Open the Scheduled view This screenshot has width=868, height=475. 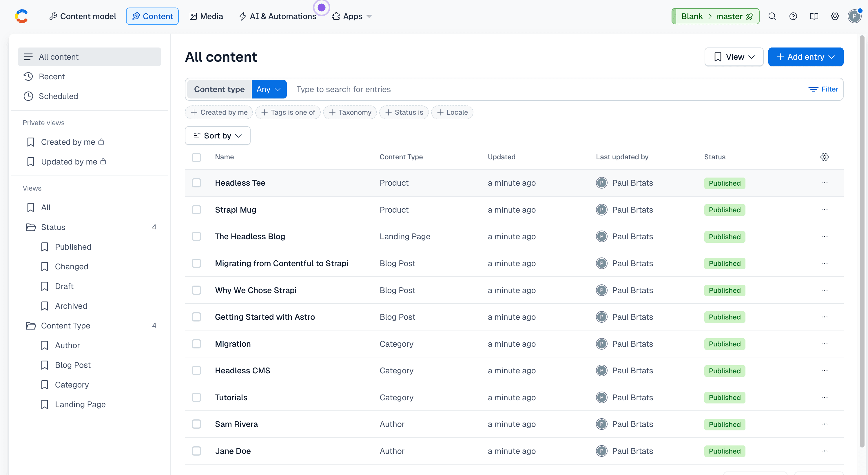point(89,96)
